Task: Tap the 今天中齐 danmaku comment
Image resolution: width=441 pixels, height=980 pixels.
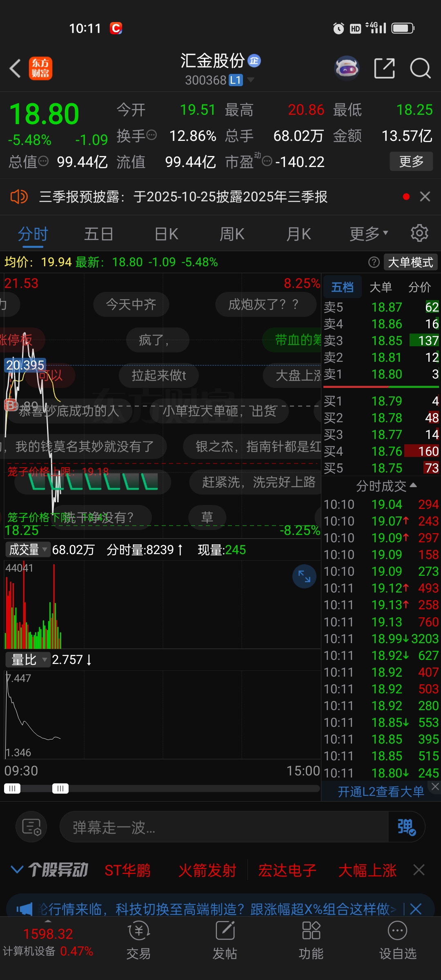Action: tap(131, 304)
